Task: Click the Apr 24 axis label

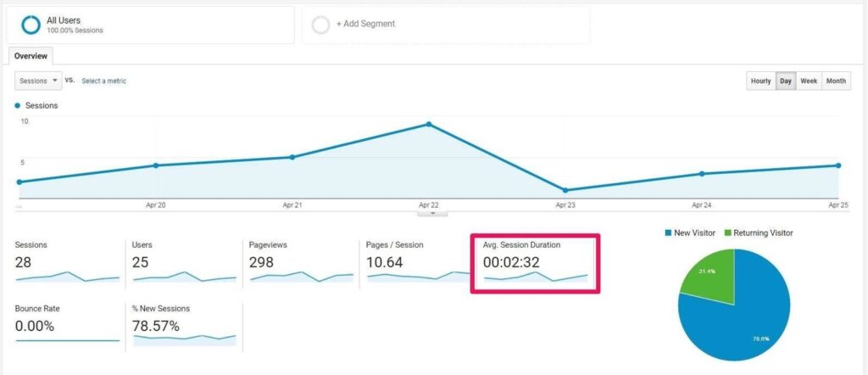Action: (701, 205)
